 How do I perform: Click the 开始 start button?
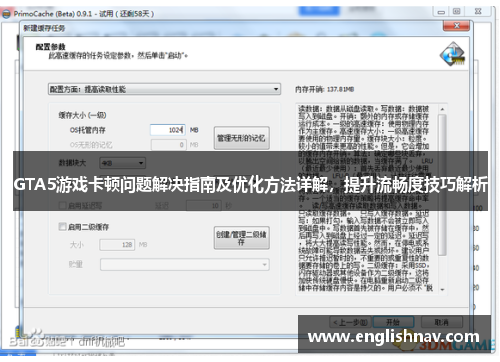[x=393, y=322]
